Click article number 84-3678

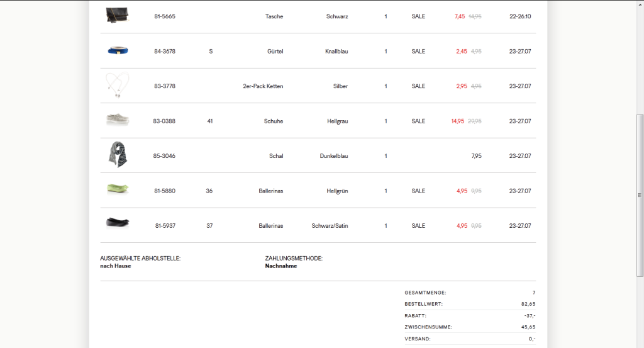(165, 52)
